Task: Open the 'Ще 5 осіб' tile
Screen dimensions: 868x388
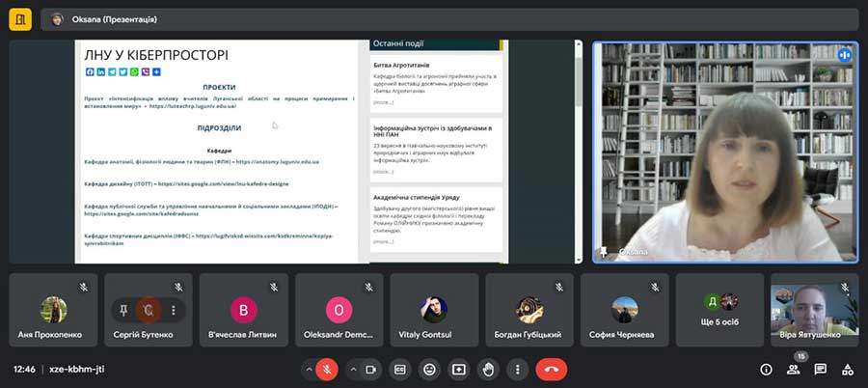Action: [719, 310]
